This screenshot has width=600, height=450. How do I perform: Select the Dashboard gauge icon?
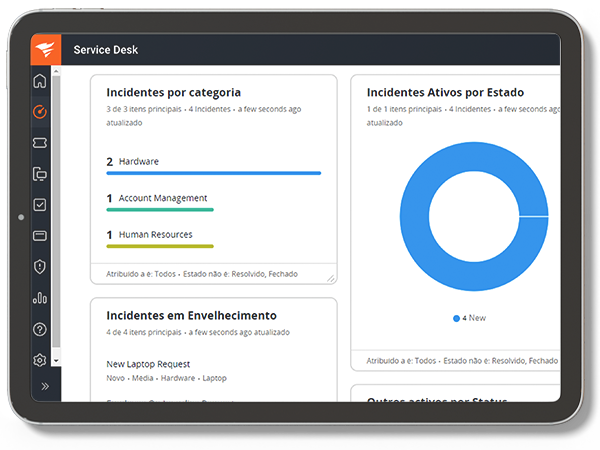click(x=40, y=112)
